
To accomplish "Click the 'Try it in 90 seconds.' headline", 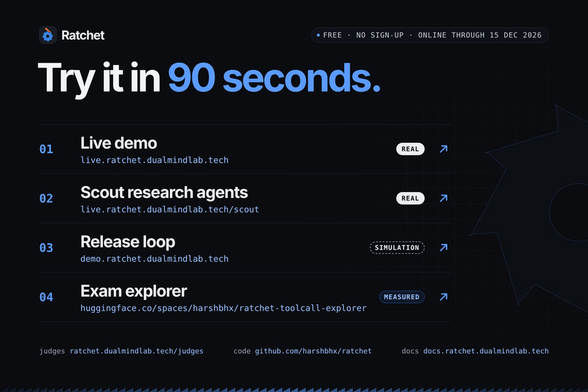I will tap(209, 79).
